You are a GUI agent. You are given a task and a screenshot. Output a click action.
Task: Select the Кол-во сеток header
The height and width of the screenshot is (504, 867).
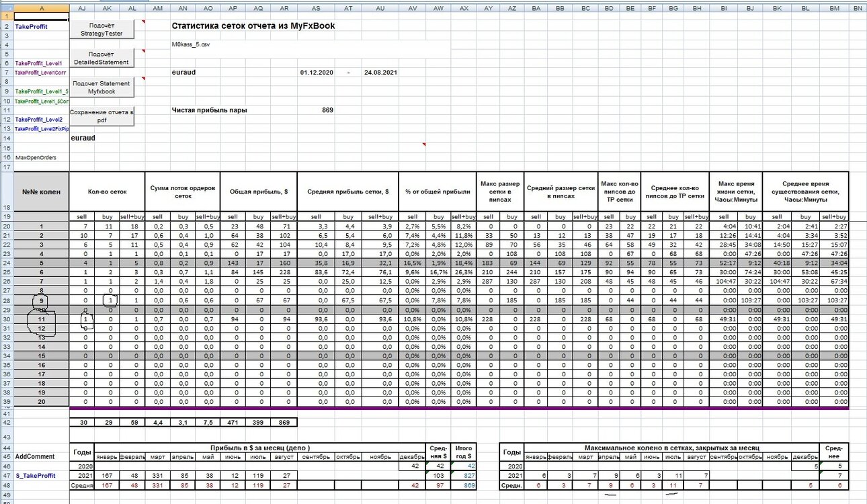pos(108,192)
